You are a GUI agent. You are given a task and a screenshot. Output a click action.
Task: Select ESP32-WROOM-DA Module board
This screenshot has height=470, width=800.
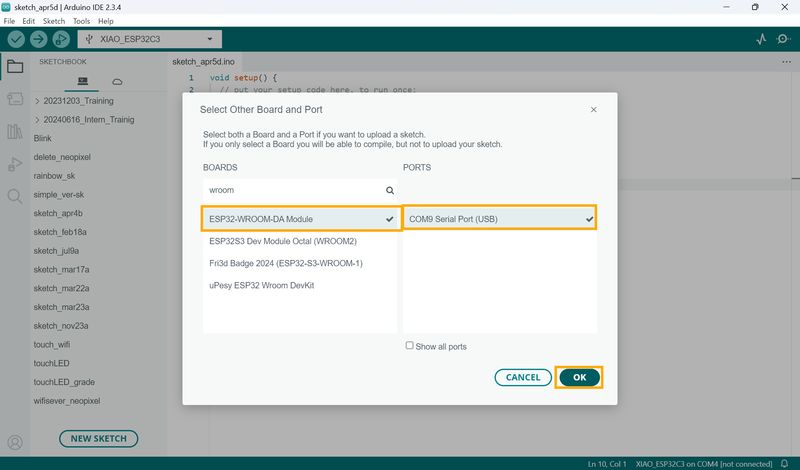tap(301, 219)
